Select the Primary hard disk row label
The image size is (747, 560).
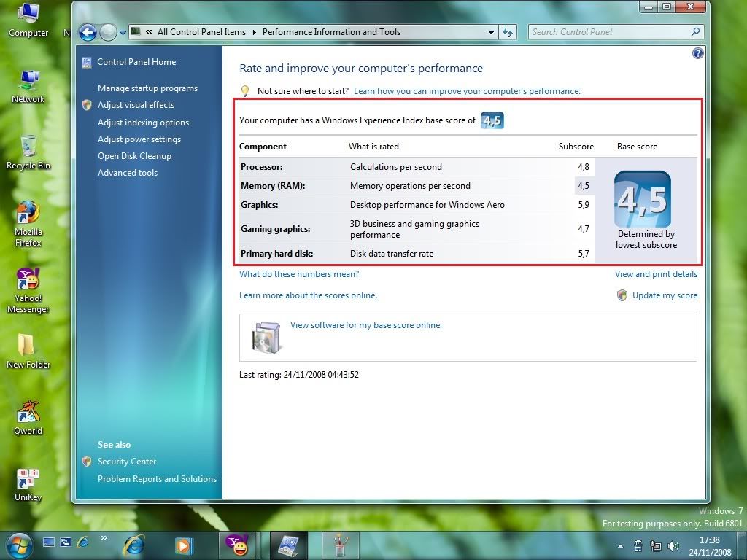(x=276, y=253)
